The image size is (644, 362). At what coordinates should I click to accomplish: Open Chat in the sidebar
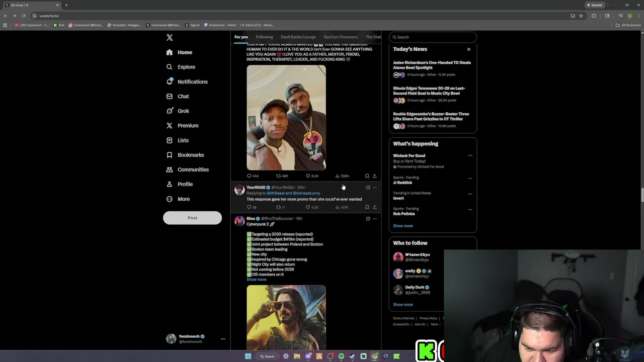[x=178, y=96]
